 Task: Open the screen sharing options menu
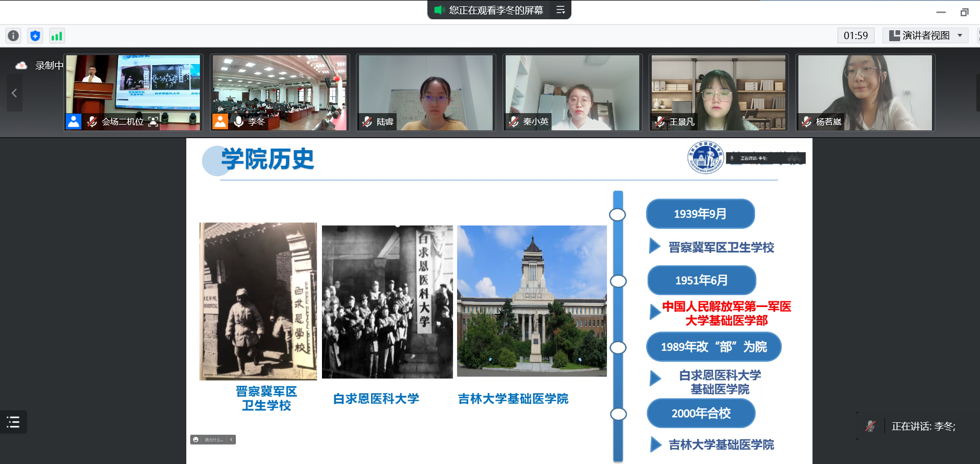(560, 10)
